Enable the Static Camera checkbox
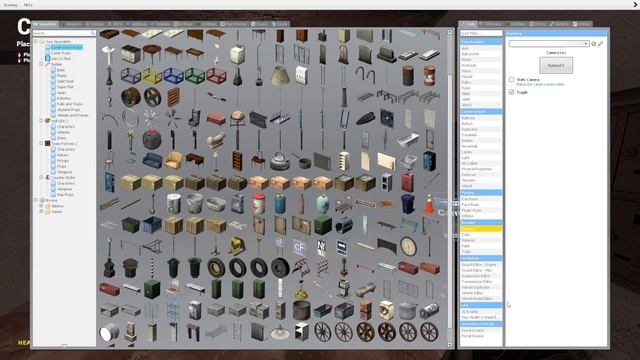 [x=511, y=80]
